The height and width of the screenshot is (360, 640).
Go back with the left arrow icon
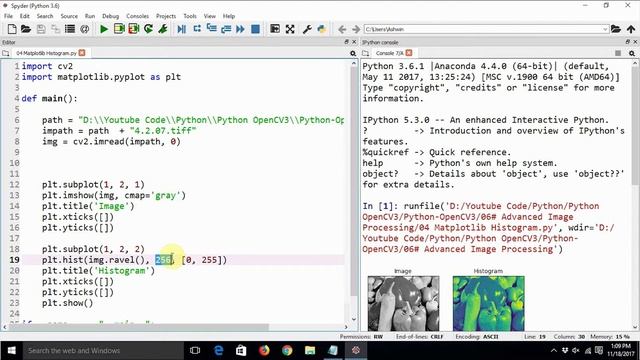click(342, 29)
